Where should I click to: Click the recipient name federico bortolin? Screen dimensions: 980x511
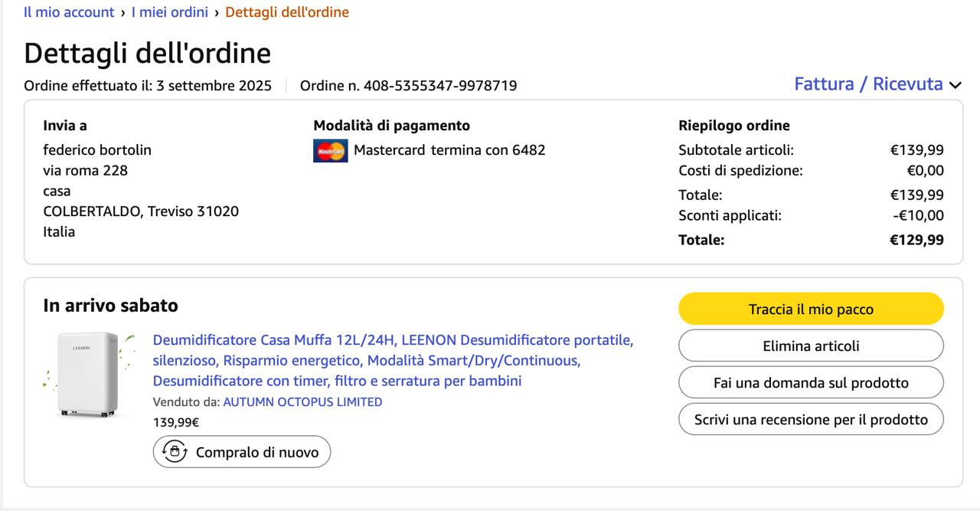(x=97, y=150)
